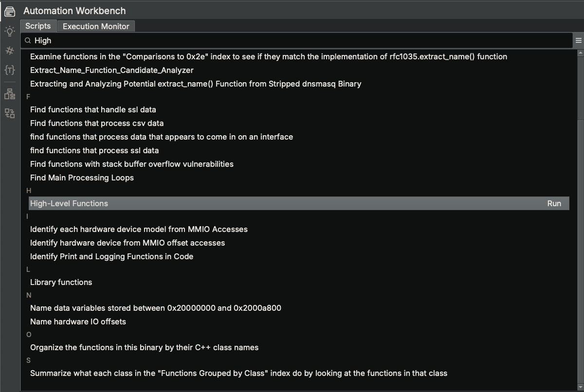This screenshot has width=584, height=392.
Task: Switch to the Execution Monitor tab
Action: point(95,26)
